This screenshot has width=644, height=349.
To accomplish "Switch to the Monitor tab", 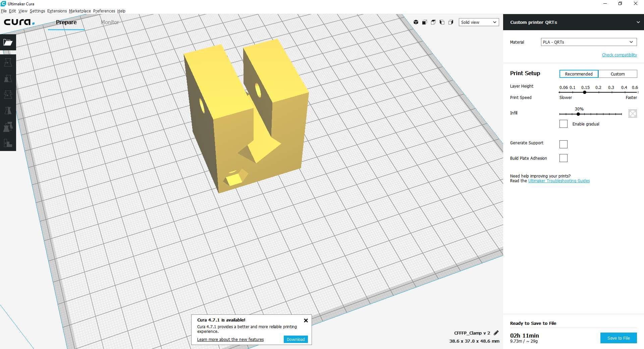I will tap(110, 22).
